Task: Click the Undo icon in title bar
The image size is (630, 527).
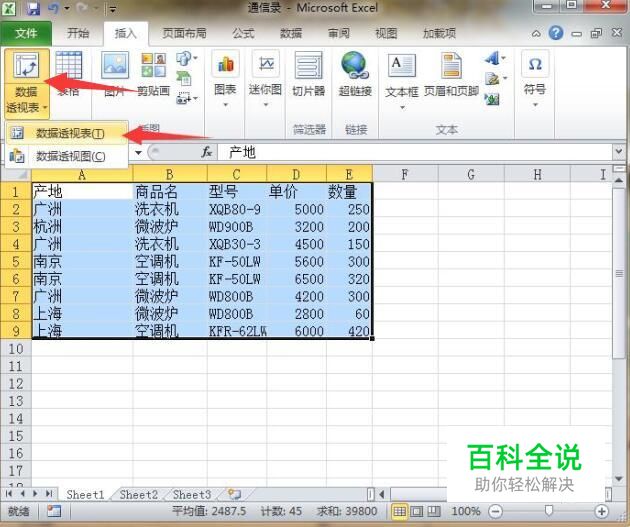Action: [53, 8]
